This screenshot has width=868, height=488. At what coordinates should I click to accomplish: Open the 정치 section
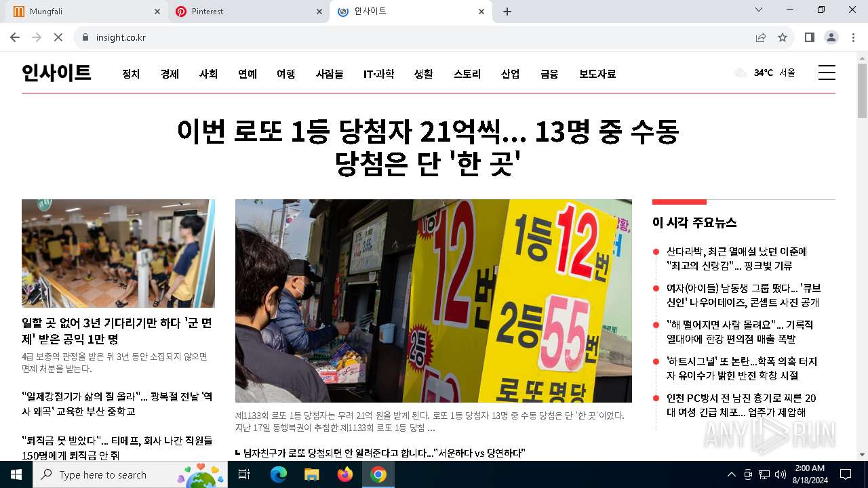[x=131, y=74]
